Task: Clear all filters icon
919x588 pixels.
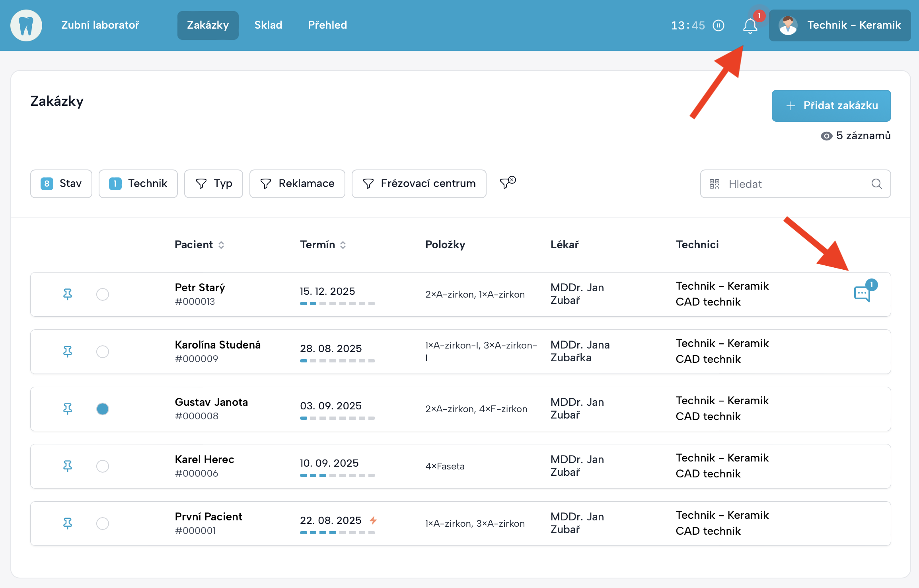Action: pyautogui.click(x=507, y=183)
